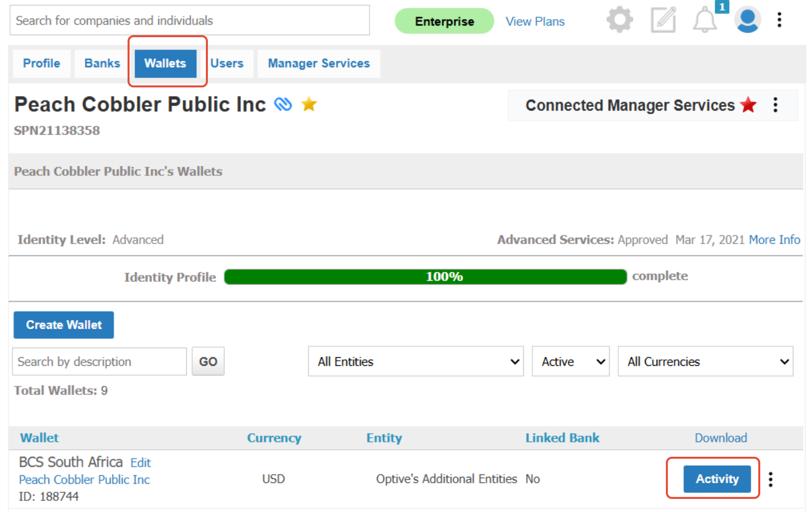Click the 100% Identity Profile progress bar
Viewport: 812px width, 512px height.
425,276
